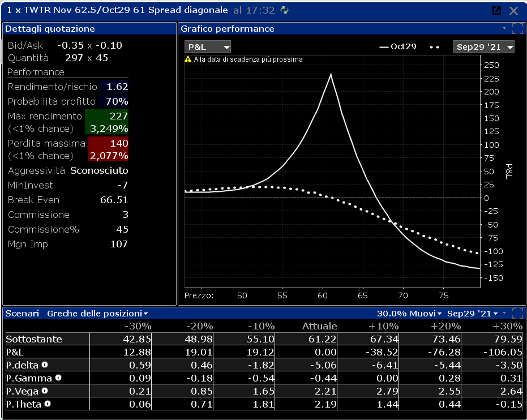
Task: Close the TWTR spread window
Action: [x=513, y=11]
